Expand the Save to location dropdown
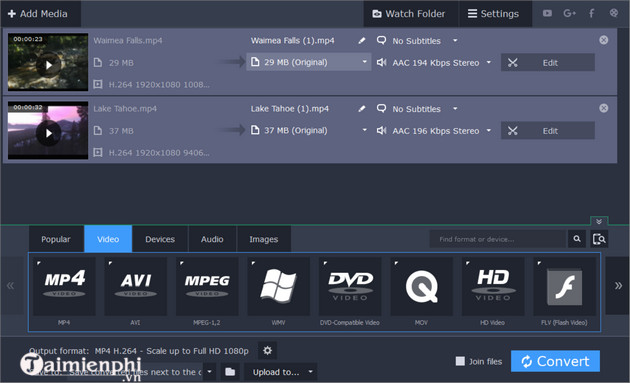630x383 pixels. pos(209,372)
